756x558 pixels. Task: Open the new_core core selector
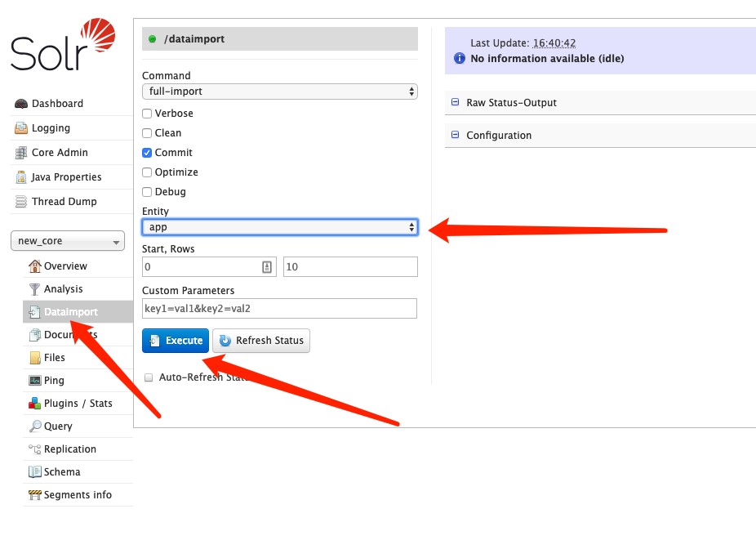(x=68, y=241)
